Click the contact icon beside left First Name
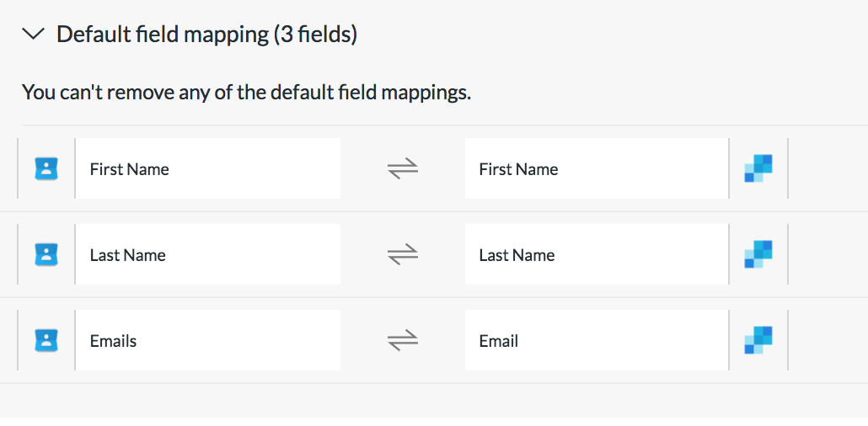 46,168
